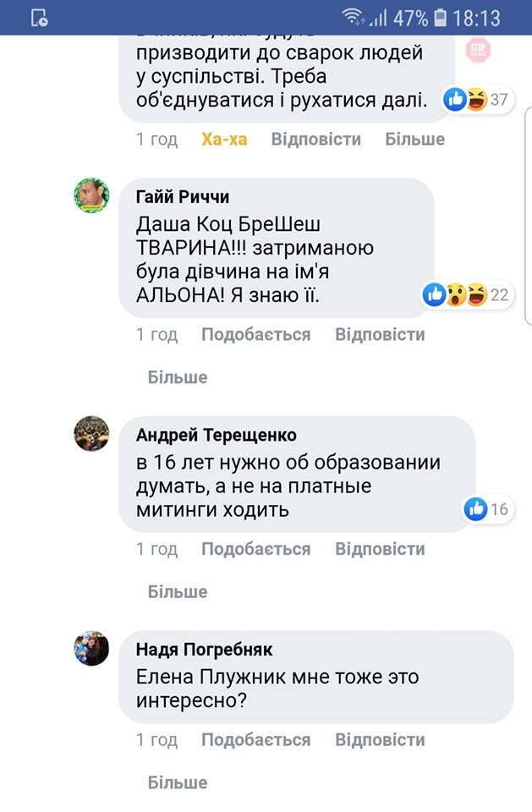This screenshot has width=532, height=812.
Task: Open Гайй Риччи's profile picture
Action: click(x=90, y=196)
